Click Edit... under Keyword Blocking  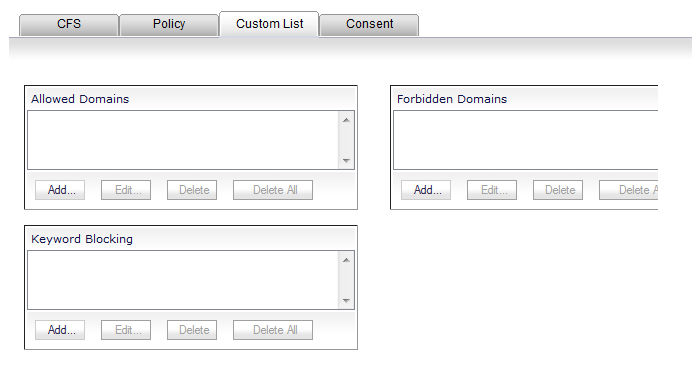126,330
